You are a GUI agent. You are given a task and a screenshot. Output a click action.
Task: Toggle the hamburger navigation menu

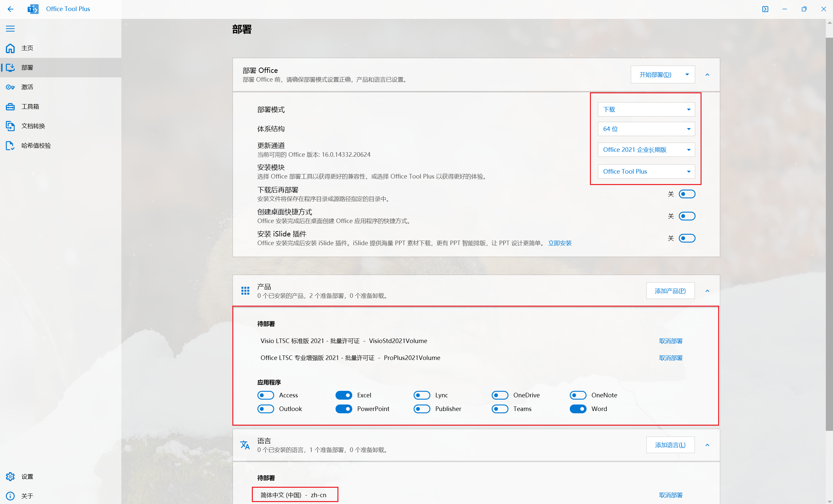click(x=10, y=29)
